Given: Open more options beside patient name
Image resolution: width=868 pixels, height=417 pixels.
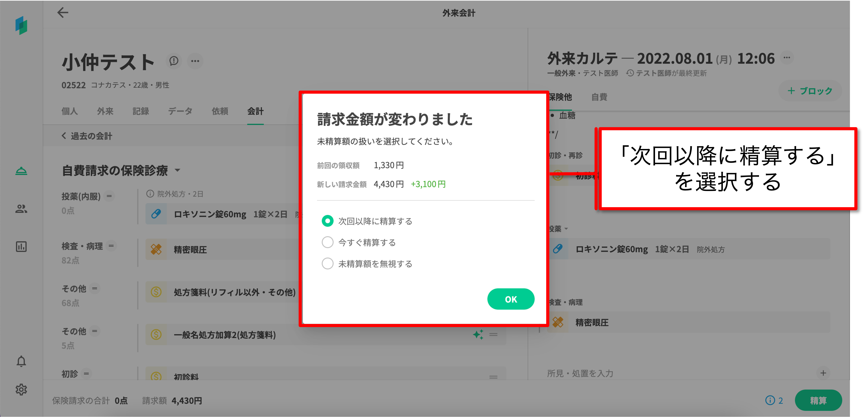Looking at the screenshot, I should (x=195, y=61).
